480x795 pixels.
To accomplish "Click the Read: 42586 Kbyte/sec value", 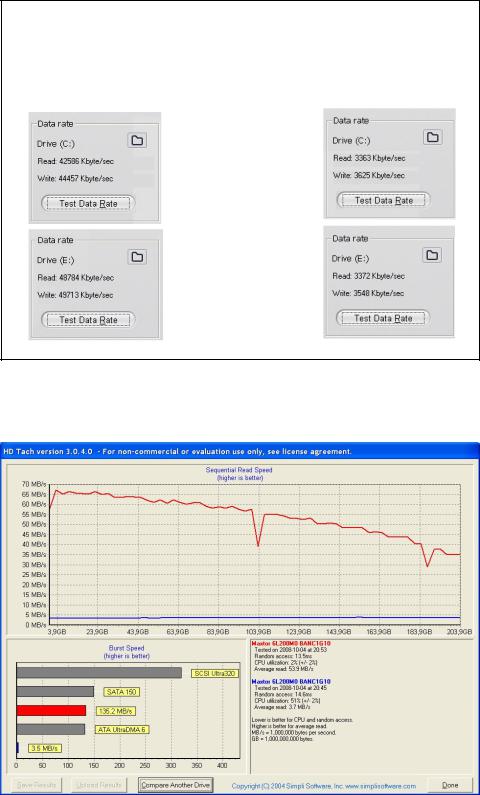I will click(76, 161).
